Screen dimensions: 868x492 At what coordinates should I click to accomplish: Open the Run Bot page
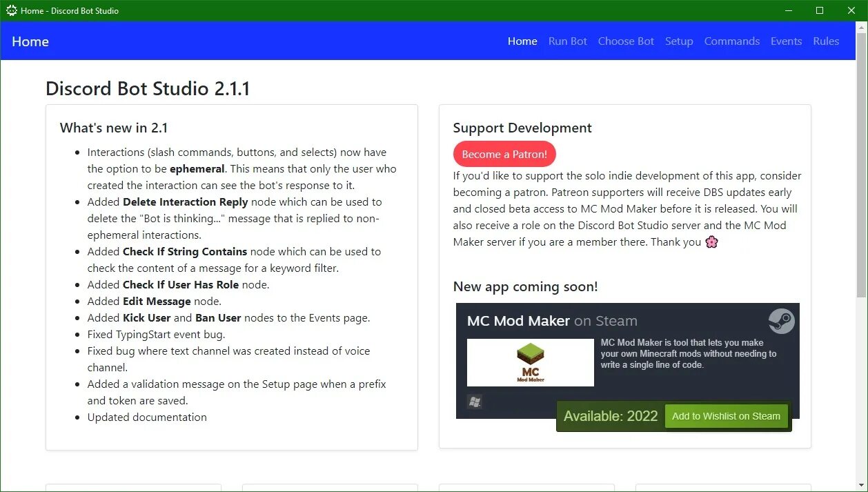pyautogui.click(x=568, y=41)
